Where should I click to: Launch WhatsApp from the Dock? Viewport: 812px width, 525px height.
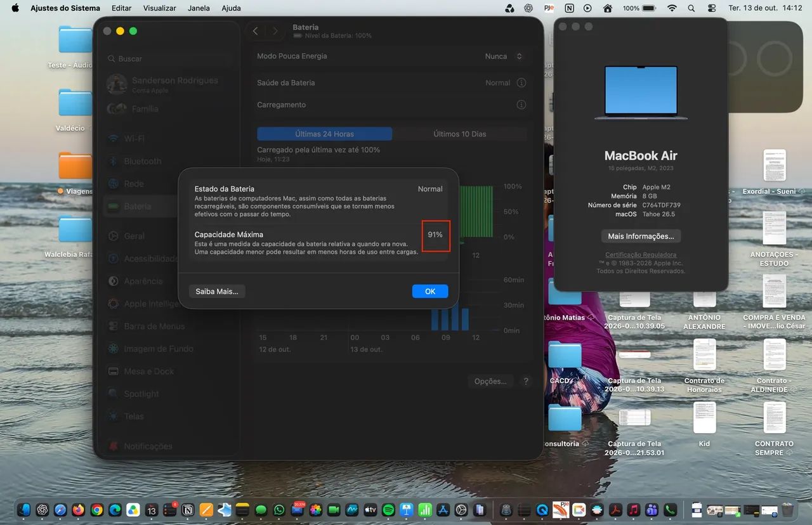[279, 510]
